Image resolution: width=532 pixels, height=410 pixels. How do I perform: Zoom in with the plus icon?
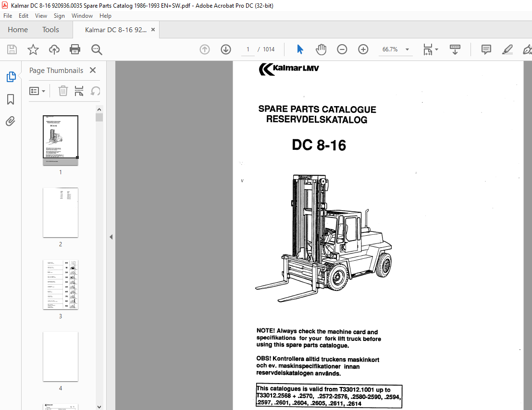pyautogui.click(x=363, y=49)
